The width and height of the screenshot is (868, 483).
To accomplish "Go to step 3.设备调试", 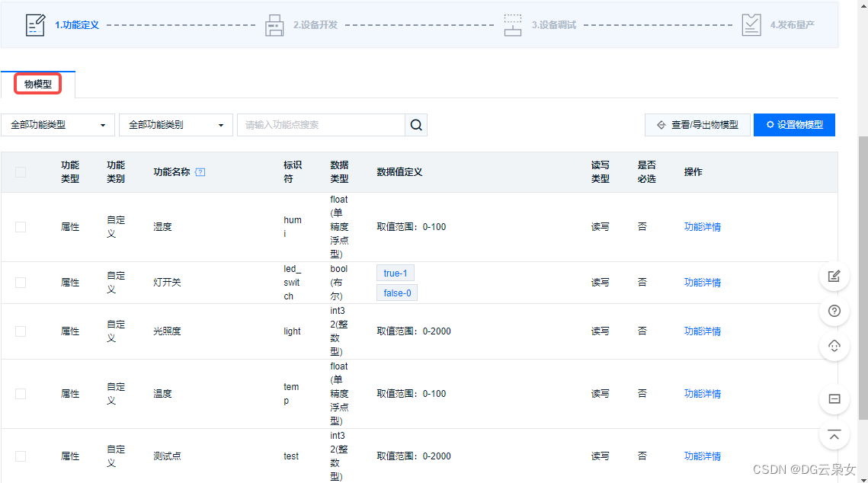I will click(554, 25).
